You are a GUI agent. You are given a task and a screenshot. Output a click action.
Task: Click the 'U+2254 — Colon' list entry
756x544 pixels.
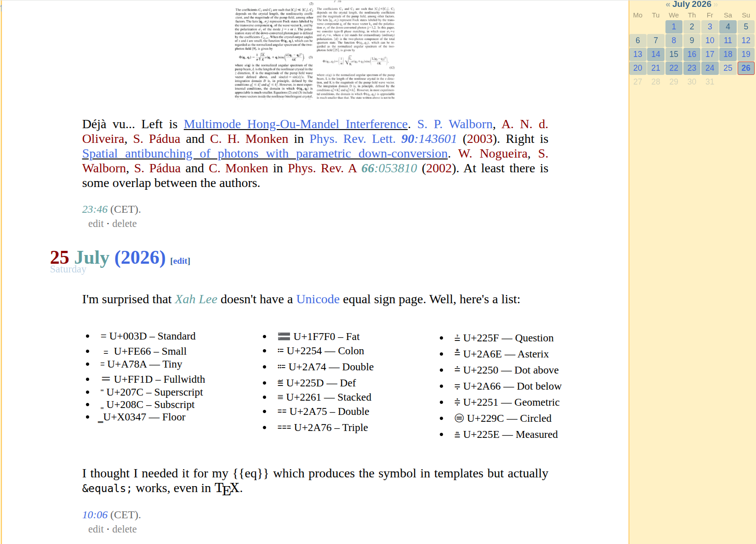321,351
